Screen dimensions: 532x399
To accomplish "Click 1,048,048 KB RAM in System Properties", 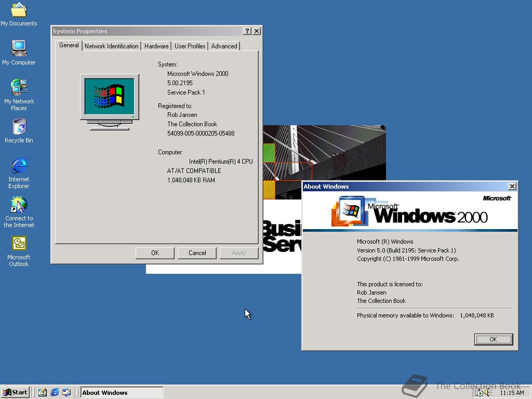I will tap(191, 180).
